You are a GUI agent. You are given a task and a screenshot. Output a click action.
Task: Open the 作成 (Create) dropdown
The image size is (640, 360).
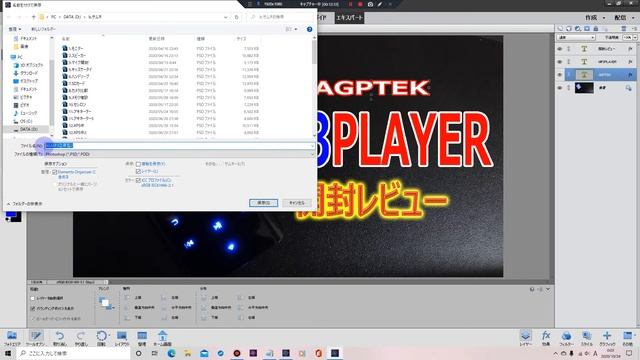(595, 18)
